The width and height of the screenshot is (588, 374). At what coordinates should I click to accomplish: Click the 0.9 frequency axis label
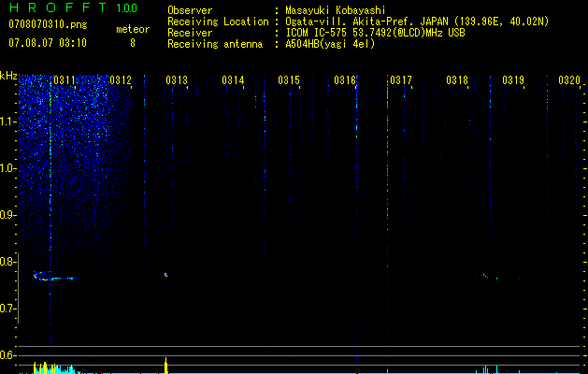(x=7, y=215)
